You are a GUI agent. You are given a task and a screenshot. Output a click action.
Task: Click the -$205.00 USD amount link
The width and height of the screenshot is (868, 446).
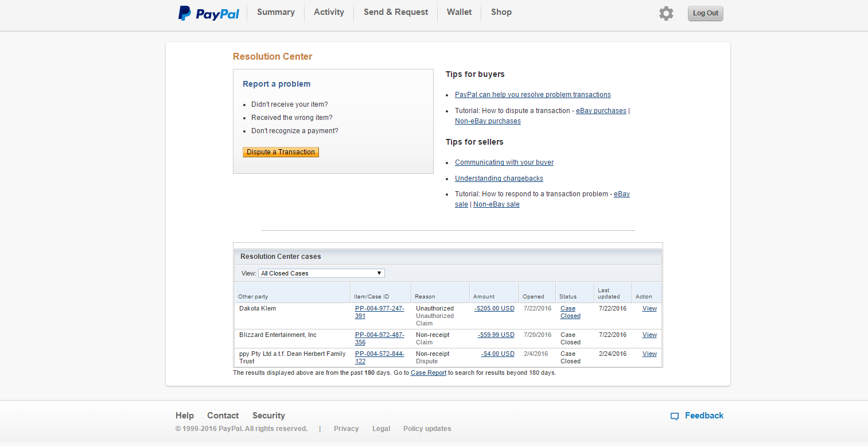tap(495, 309)
